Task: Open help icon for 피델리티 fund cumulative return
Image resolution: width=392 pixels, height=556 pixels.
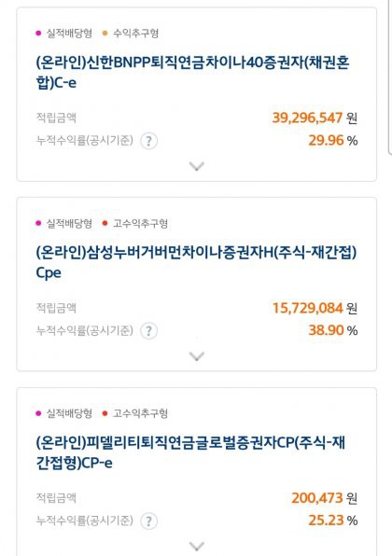Action: pyautogui.click(x=149, y=521)
